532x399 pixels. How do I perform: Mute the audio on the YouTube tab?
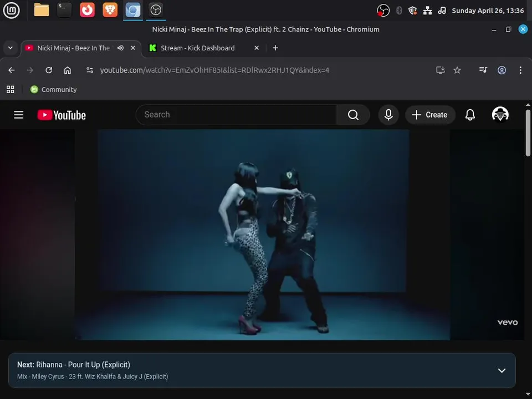[x=120, y=48]
